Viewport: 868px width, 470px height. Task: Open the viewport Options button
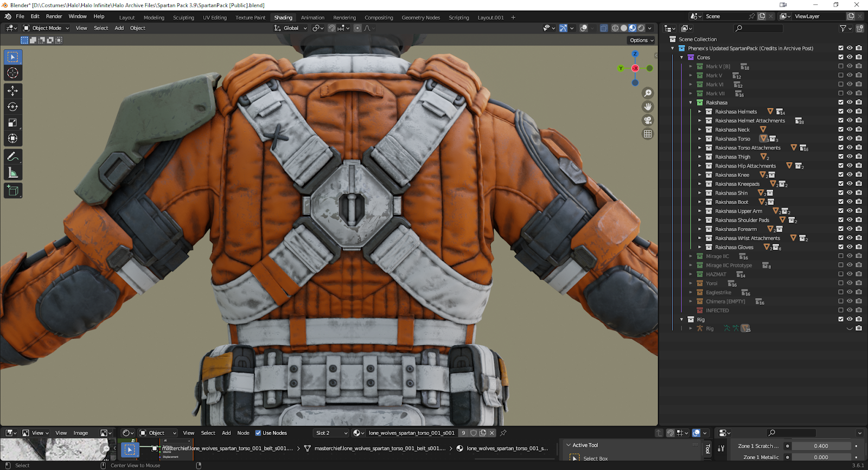(x=641, y=40)
